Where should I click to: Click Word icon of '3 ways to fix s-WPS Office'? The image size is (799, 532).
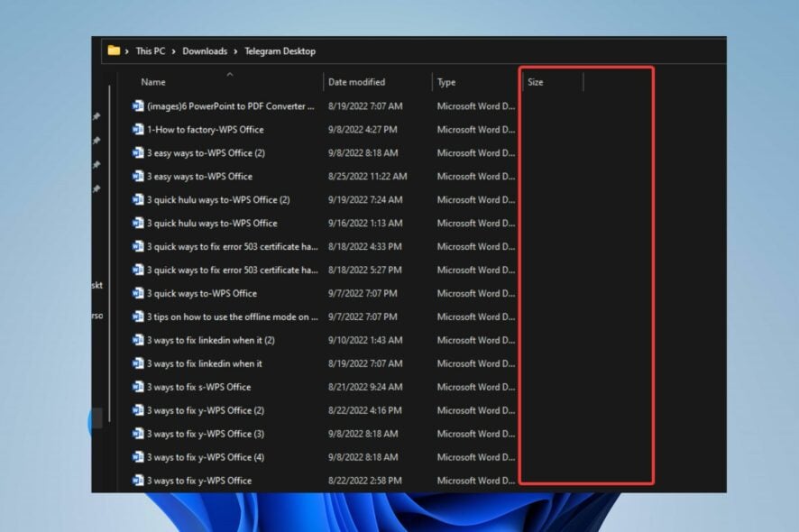pos(138,387)
